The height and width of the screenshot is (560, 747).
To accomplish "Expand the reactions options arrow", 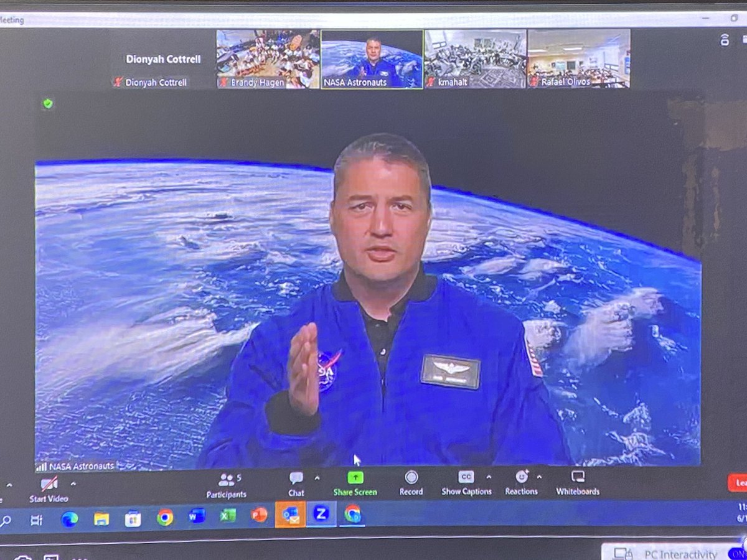I will point(539,477).
